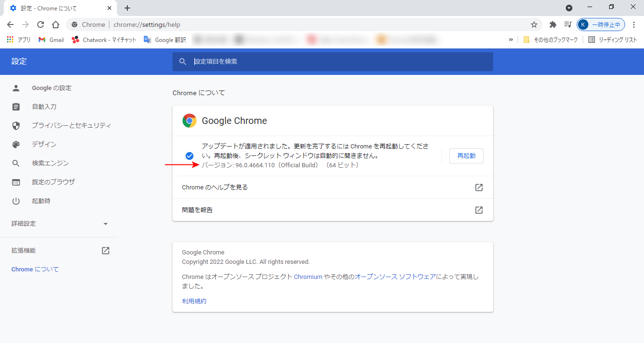
Task: Click the Copyright 2022 Google LLC text
Action: click(246, 262)
